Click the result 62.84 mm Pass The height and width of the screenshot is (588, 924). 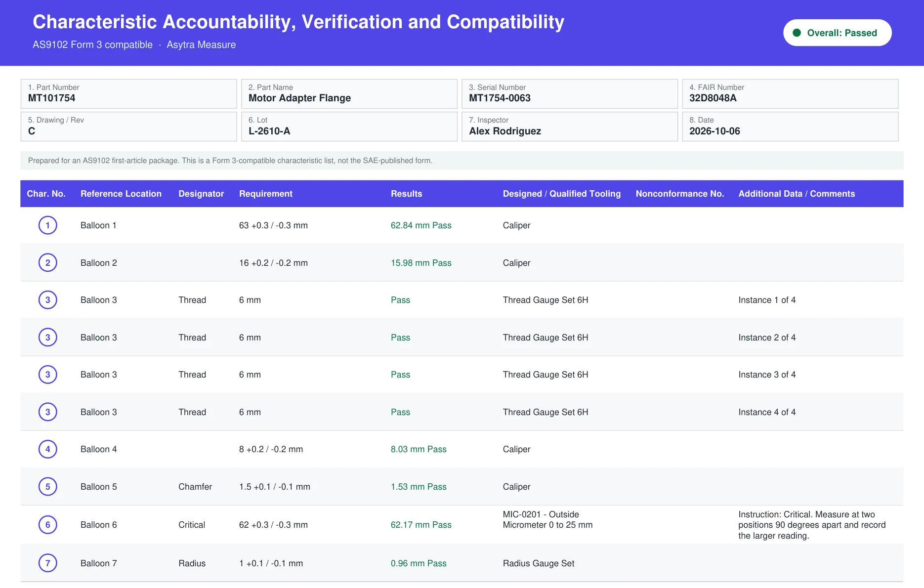pyautogui.click(x=421, y=225)
